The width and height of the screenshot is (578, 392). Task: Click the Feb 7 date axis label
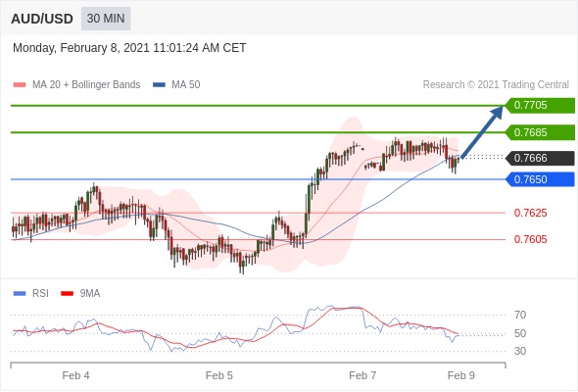point(362,375)
